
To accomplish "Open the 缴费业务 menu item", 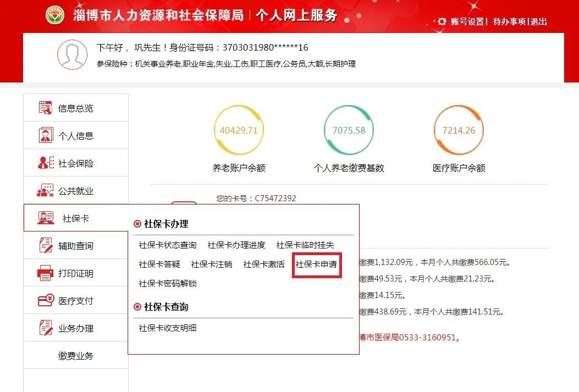I will 76,356.
